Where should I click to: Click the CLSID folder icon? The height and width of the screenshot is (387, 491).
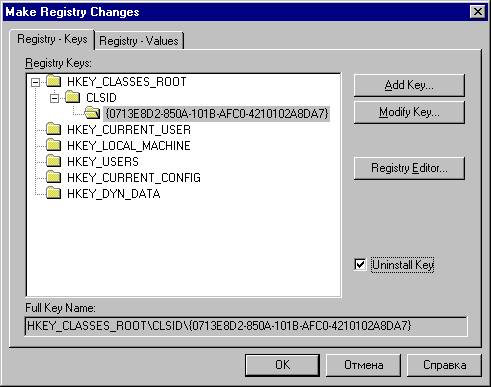click(x=72, y=97)
